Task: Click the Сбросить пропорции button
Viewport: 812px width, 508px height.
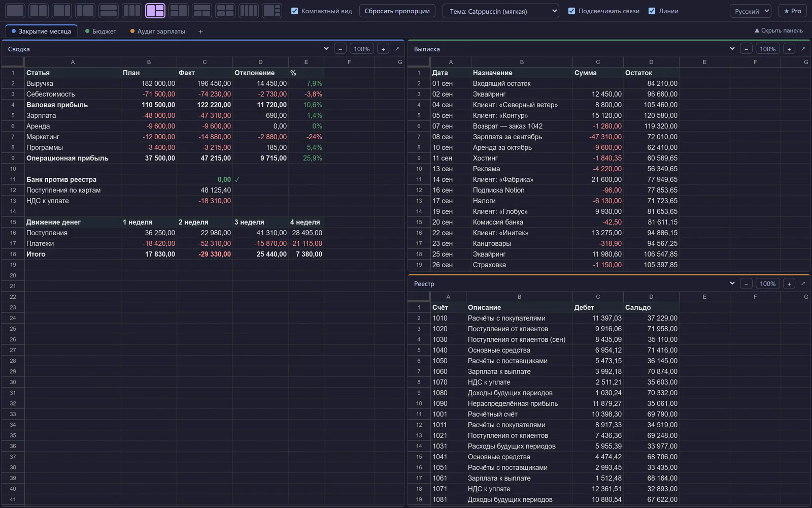Action: [397, 11]
